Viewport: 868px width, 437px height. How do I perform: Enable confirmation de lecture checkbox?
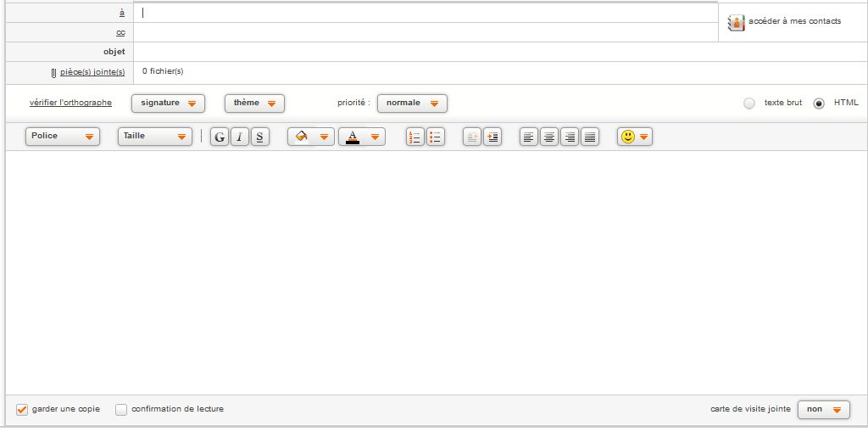click(121, 409)
